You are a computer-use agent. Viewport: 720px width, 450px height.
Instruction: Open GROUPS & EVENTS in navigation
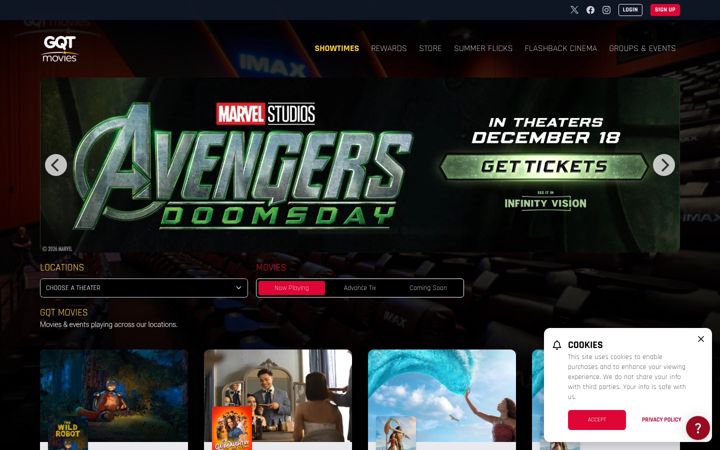pos(642,48)
